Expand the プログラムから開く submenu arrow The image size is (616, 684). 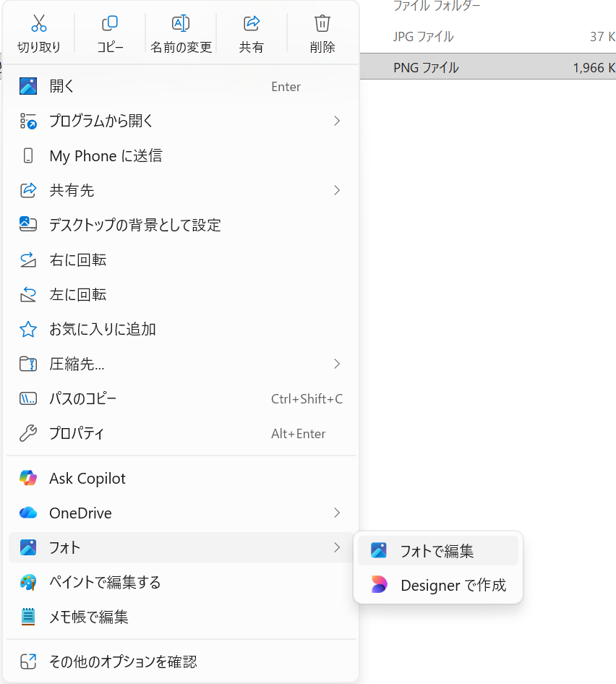click(x=337, y=121)
